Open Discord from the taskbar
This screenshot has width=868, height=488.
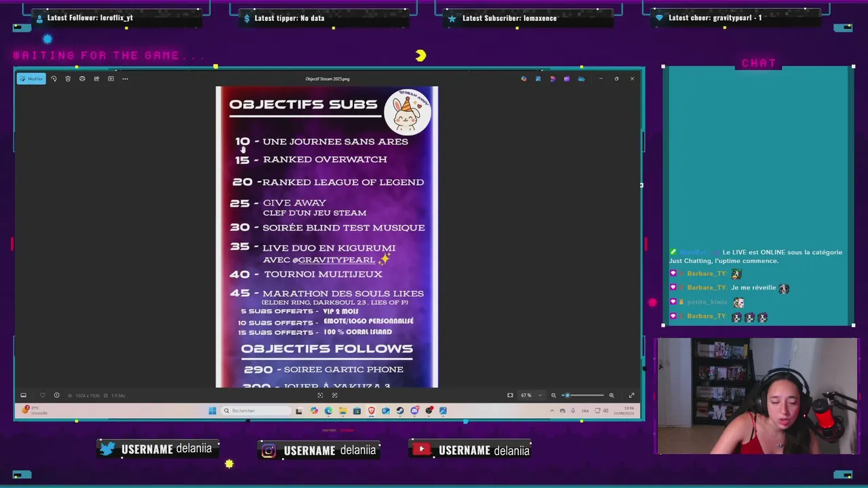[x=414, y=411]
